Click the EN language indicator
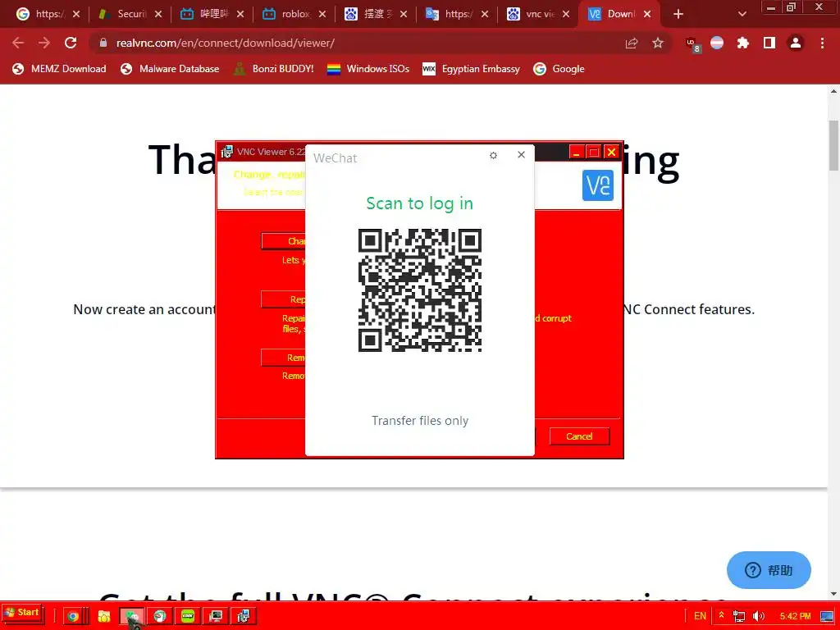 pyautogui.click(x=700, y=616)
